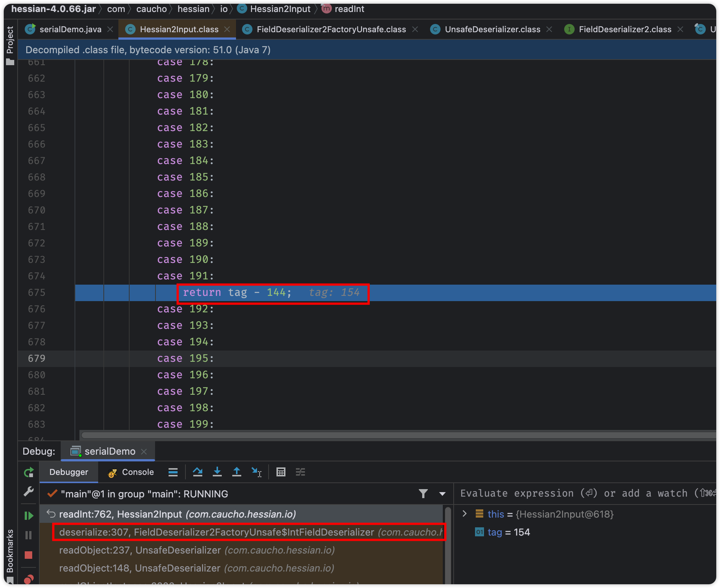Open the serialDemo.java editor tab
The image size is (720, 588).
(x=70, y=29)
